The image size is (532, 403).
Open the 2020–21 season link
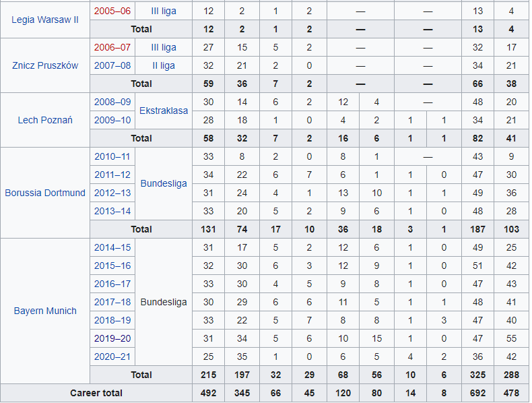coord(112,356)
